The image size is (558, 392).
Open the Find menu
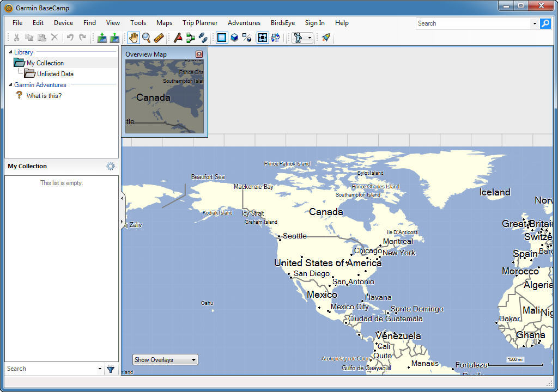(89, 23)
